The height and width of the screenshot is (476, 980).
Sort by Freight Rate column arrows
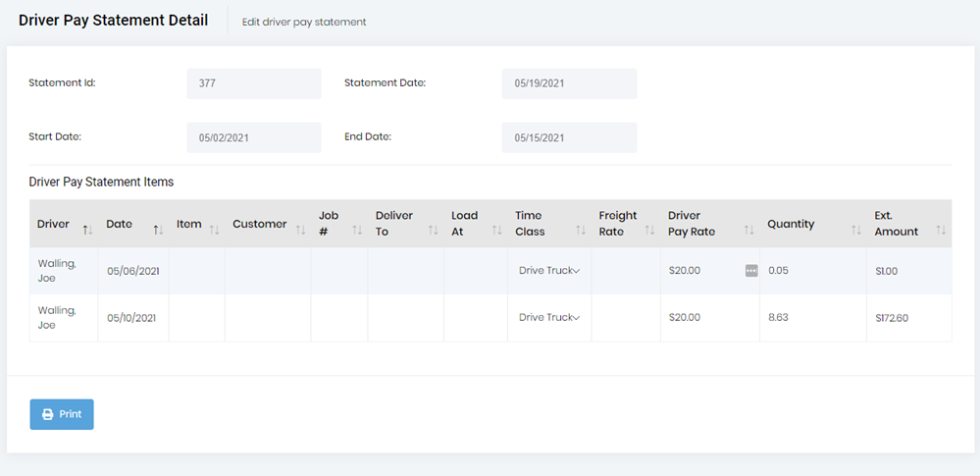[x=650, y=231]
